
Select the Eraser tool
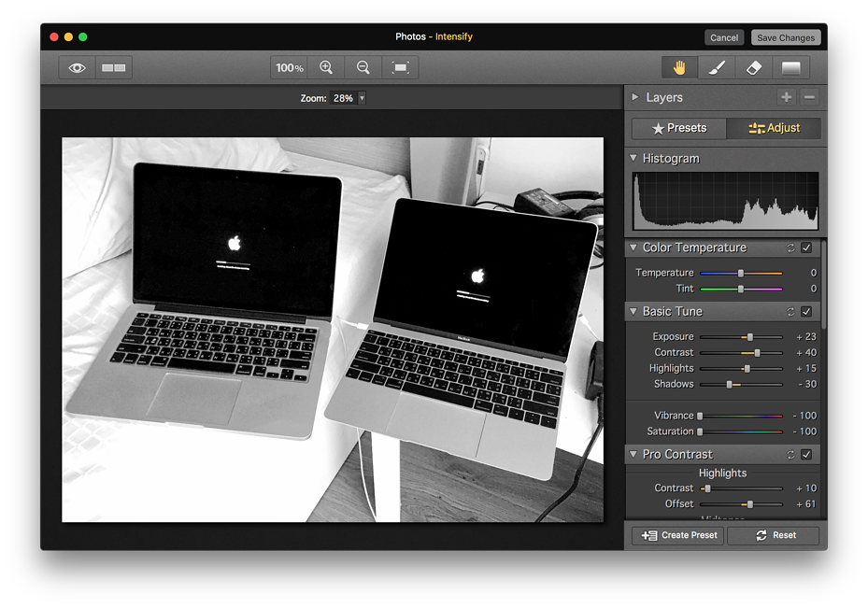coord(753,67)
